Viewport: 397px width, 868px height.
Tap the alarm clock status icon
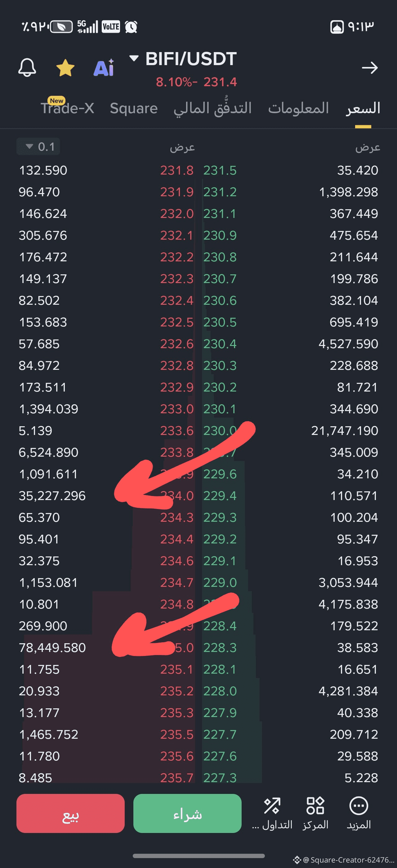coord(131,27)
